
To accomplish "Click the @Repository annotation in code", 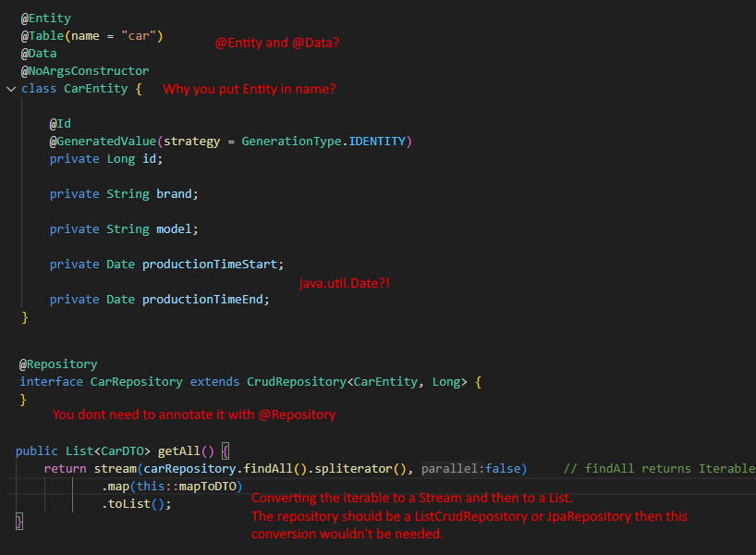I will [58, 364].
